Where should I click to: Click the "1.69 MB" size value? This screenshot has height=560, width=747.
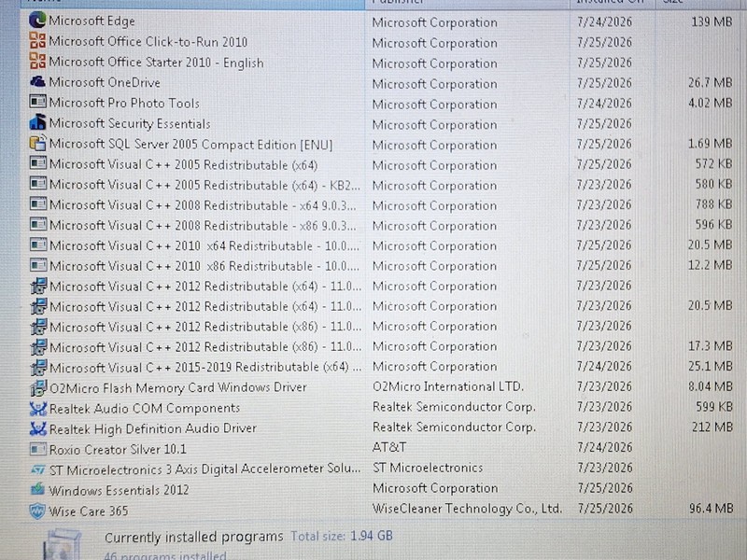point(710,144)
